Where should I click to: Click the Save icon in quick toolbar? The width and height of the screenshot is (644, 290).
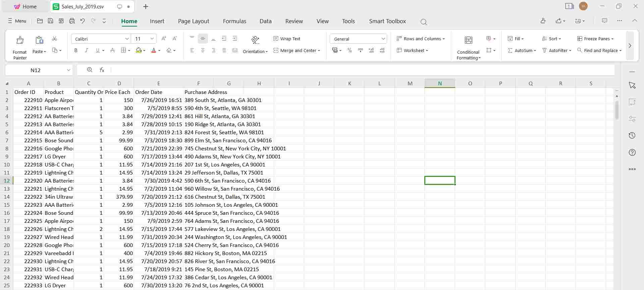[50, 21]
